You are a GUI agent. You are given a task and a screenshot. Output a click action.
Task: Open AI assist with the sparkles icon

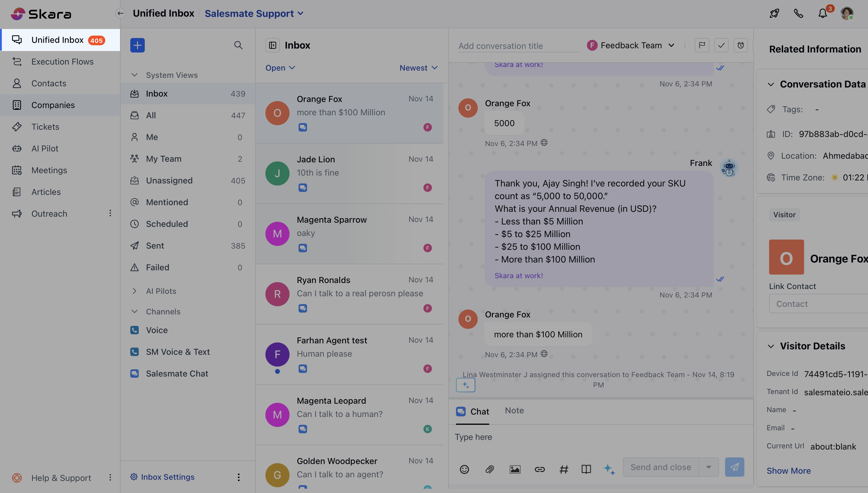click(x=610, y=469)
